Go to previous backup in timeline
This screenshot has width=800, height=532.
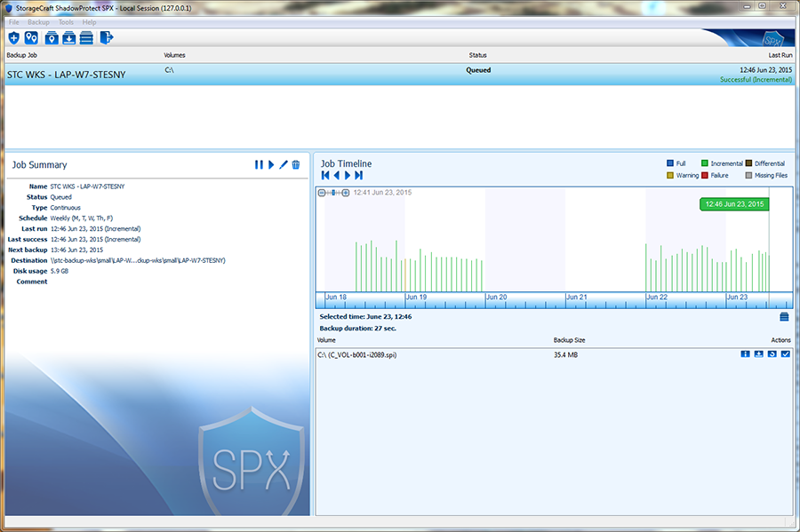pos(336,175)
